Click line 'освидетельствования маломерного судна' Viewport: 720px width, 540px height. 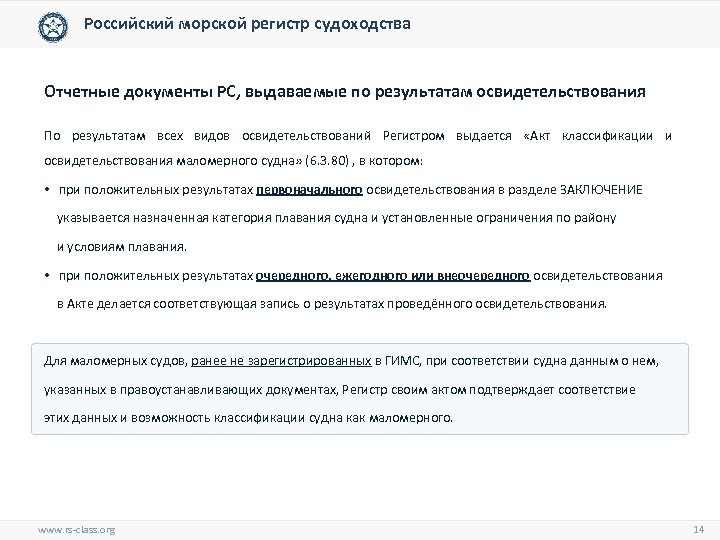233,161
